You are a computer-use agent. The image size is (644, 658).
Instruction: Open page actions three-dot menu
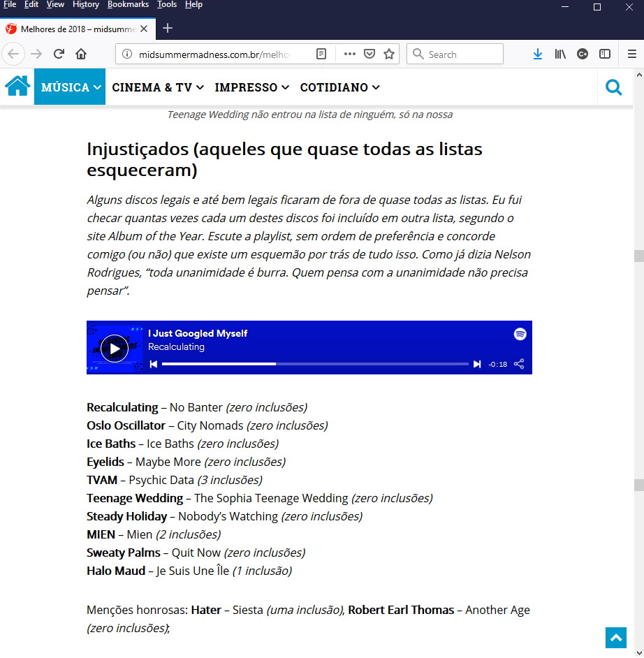(x=349, y=54)
